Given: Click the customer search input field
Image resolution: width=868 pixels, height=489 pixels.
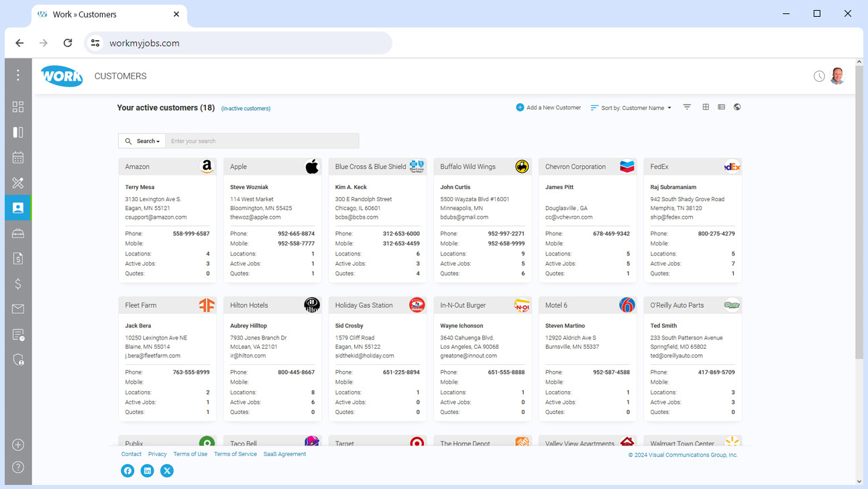Looking at the screenshot, I should tap(262, 141).
